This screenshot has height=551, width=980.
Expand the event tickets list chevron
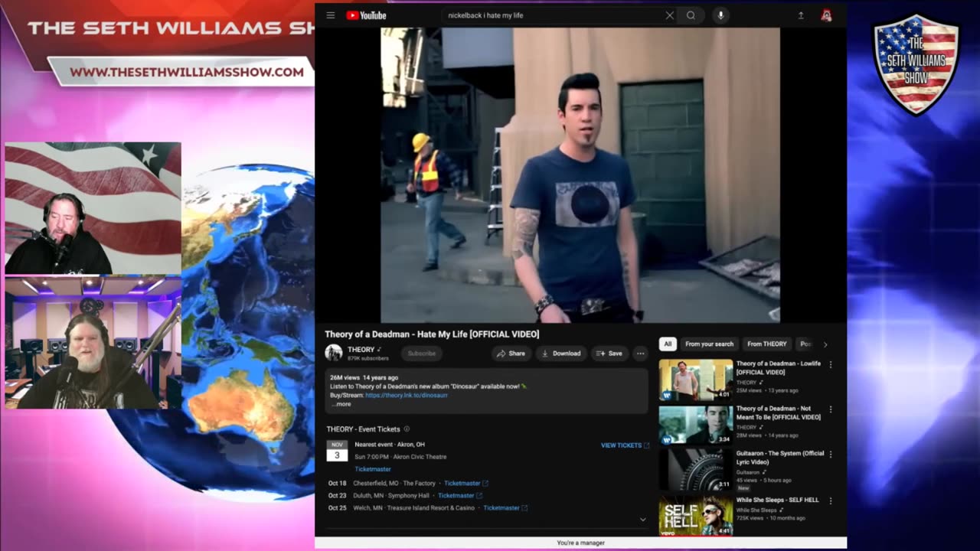pos(642,520)
